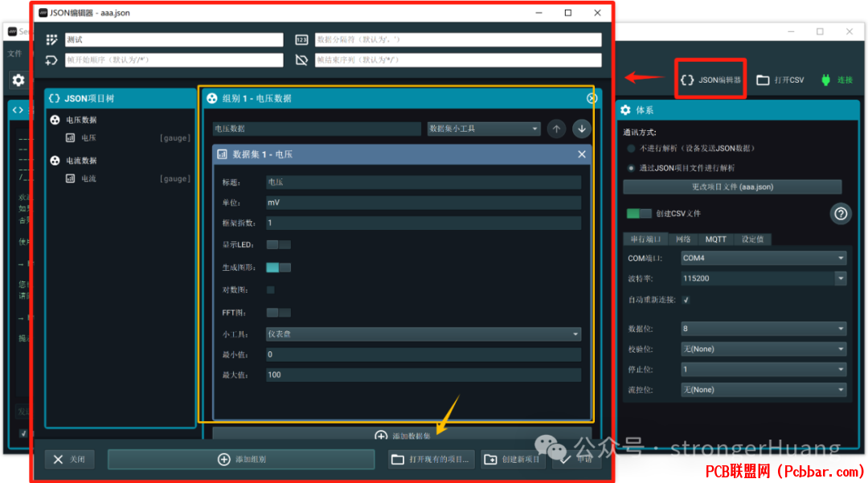Open 小工具 dropdown showing 仪表盘

point(424,334)
